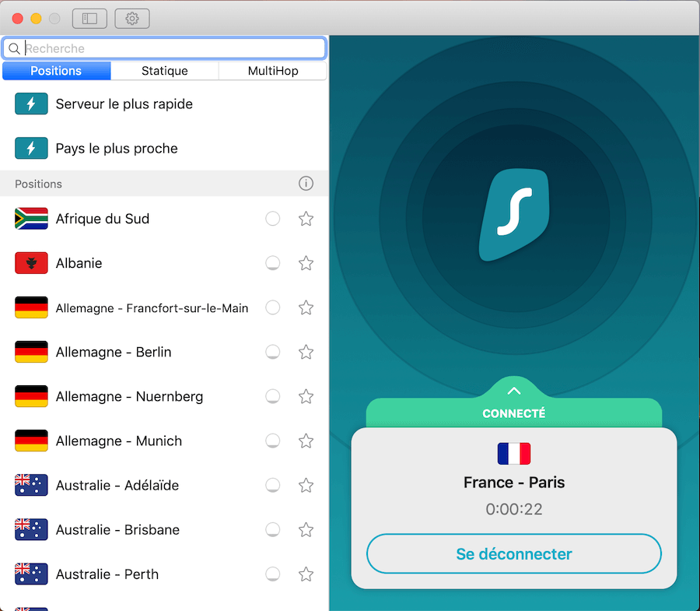Image resolution: width=700 pixels, height=611 pixels.
Task: Click the Positions section header label
Action: tap(38, 184)
